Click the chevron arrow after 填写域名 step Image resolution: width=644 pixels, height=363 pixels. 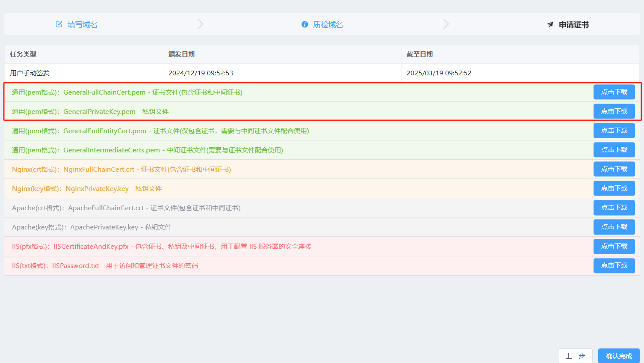[200, 24]
